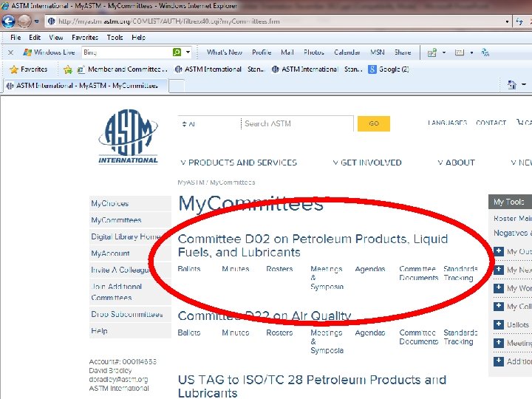Open Help link in left sidebar

(x=130, y=331)
